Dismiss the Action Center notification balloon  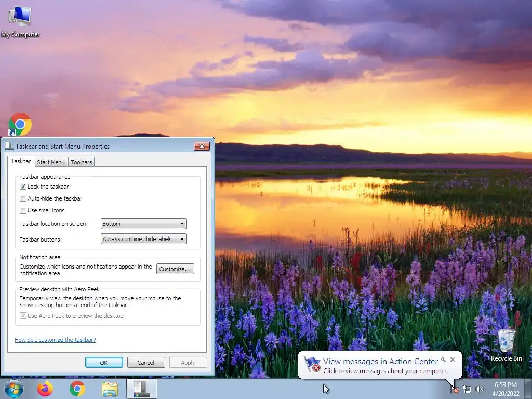(x=453, y=360)
